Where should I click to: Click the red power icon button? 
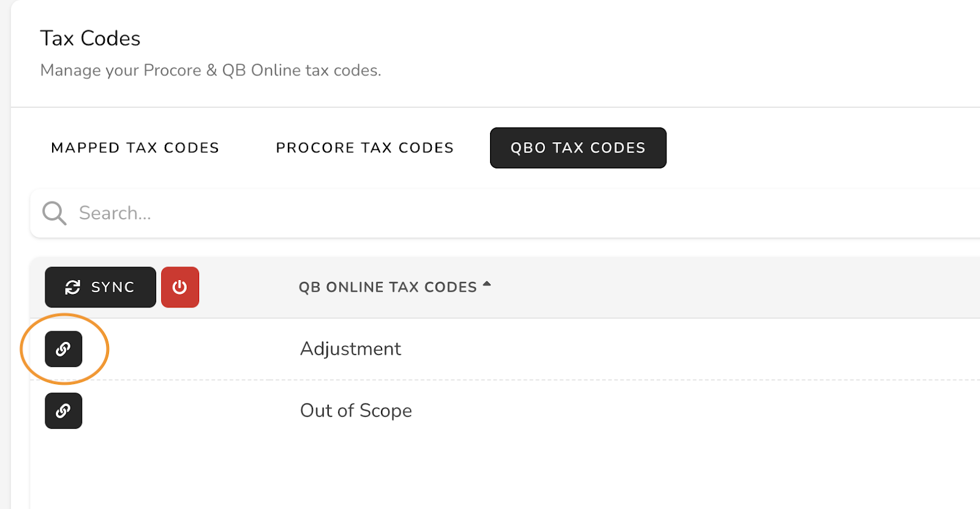(180, 287)
